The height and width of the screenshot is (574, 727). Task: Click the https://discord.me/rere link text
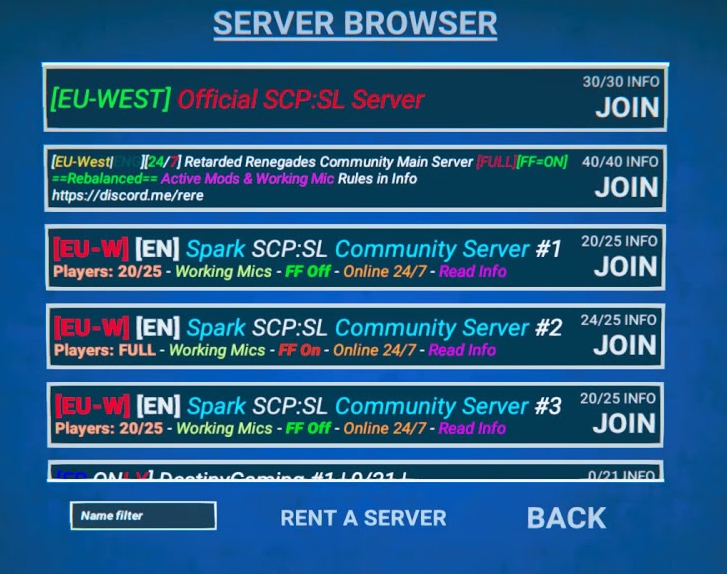click(128, 195)
